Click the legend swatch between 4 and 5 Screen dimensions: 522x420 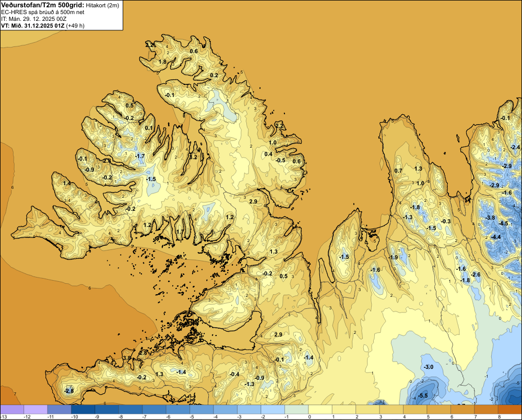coord(415,409)
